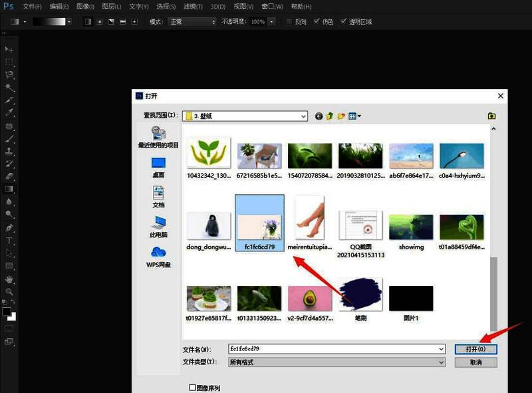This screenshot has height=393, width=532.
Task: Click the gradient preview swatch
Action: (x=50, y=21)
